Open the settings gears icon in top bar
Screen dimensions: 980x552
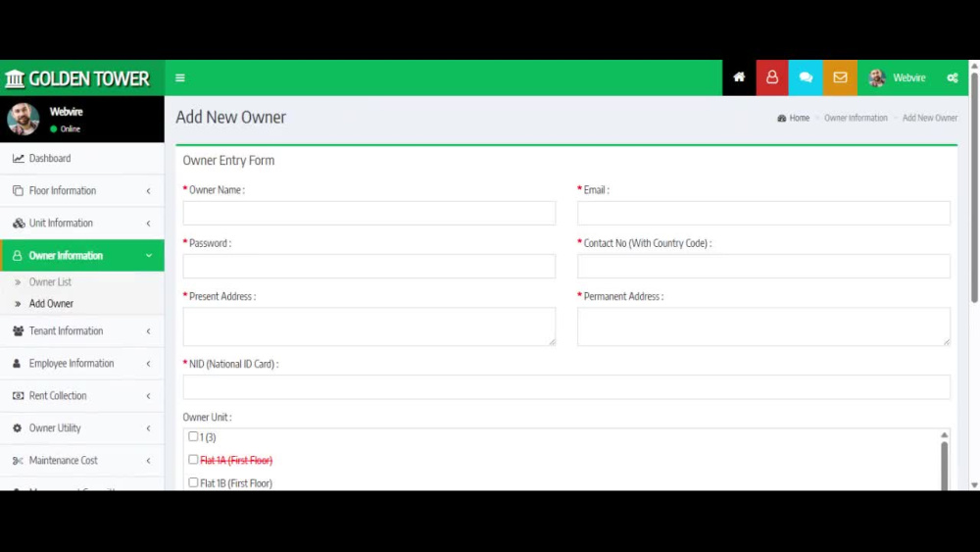953,78
